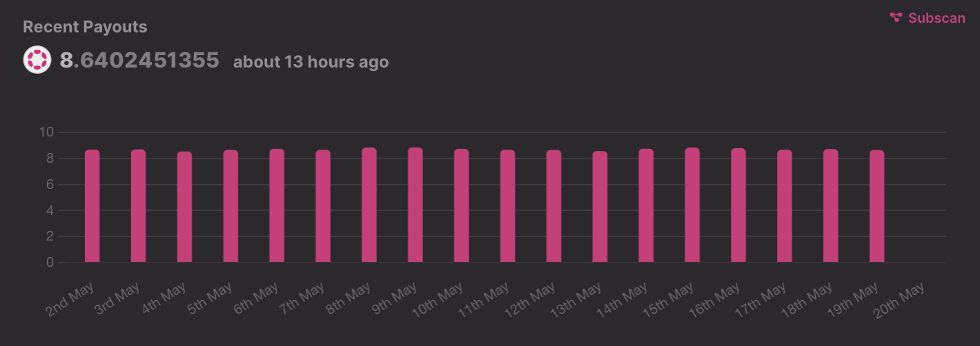Select the 10th May payout bar

click(462, 205)
